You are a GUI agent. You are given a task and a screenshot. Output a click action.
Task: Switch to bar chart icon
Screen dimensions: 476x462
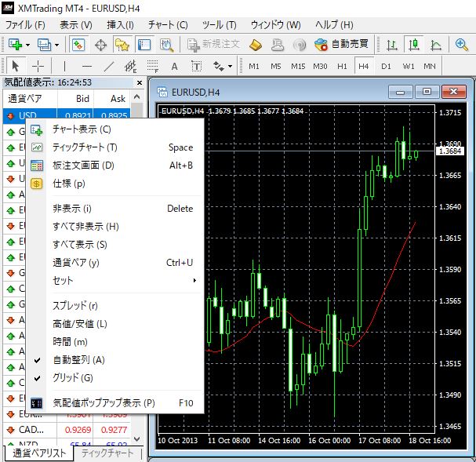(x=391, y=45)
